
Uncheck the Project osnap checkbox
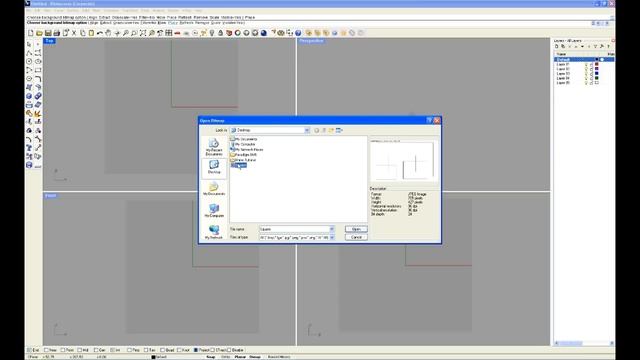coord(196,350)
